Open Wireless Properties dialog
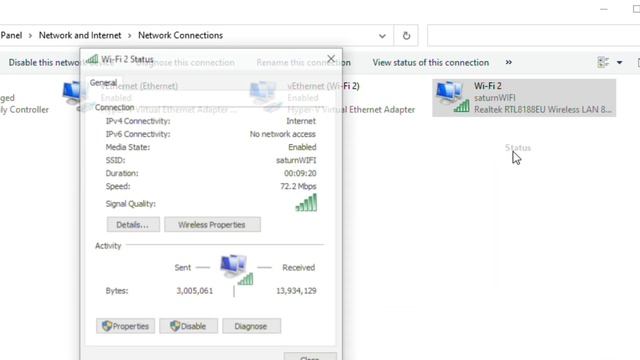The image size is (640, 360). [x=212, y=224]
